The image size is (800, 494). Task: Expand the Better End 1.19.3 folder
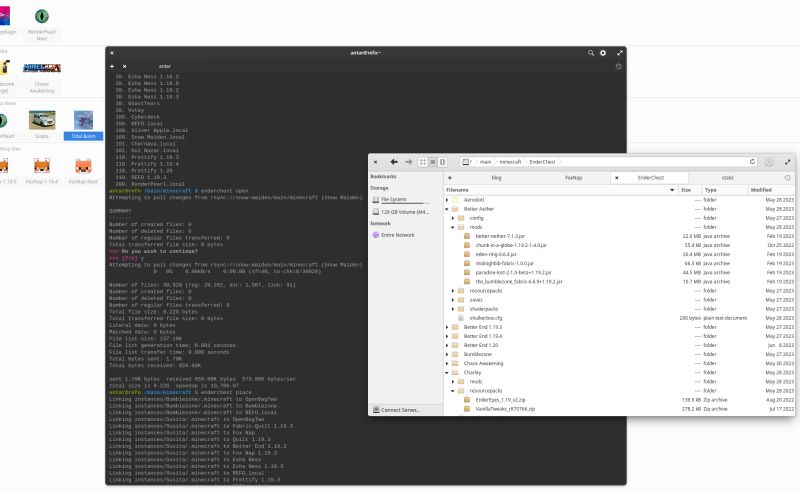447,327
